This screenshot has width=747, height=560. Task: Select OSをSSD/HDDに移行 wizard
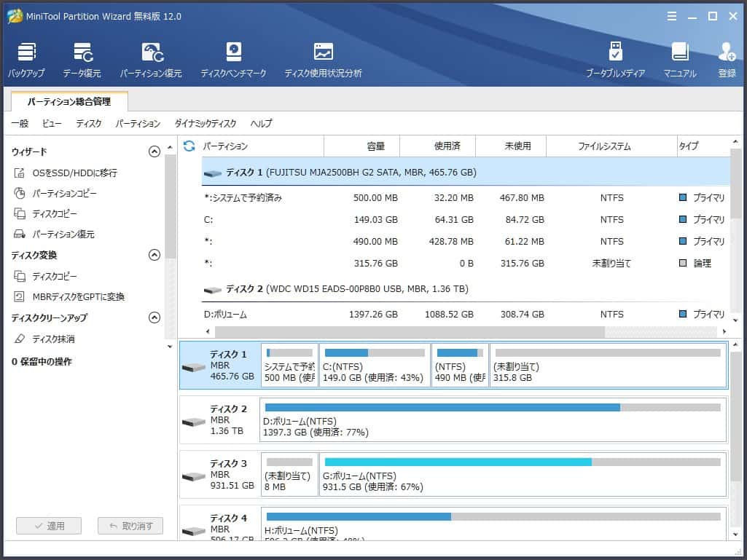[x=66, y=173]
